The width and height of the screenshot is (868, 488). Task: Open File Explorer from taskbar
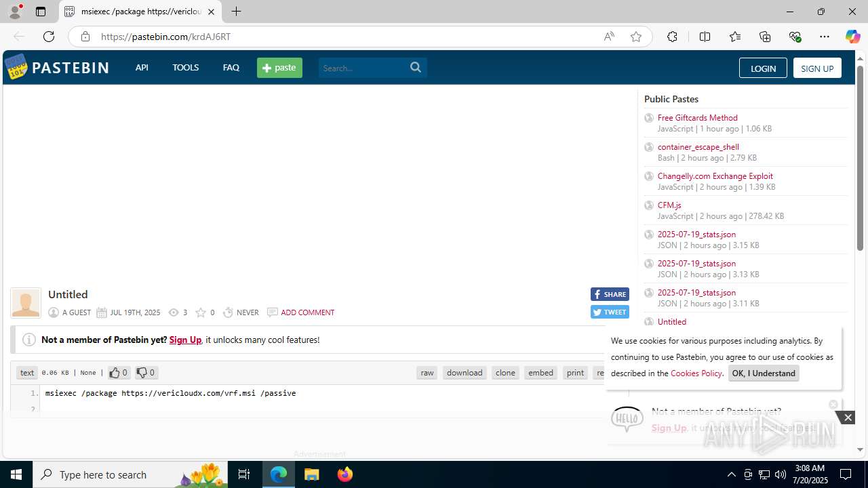(x=312, y=474)
